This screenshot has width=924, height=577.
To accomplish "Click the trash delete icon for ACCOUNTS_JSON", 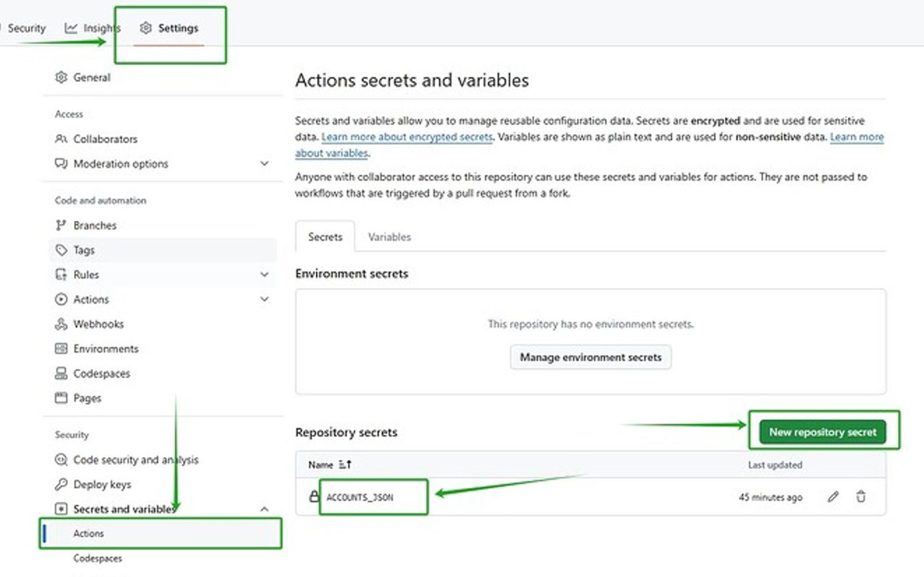I will [860, 497].
